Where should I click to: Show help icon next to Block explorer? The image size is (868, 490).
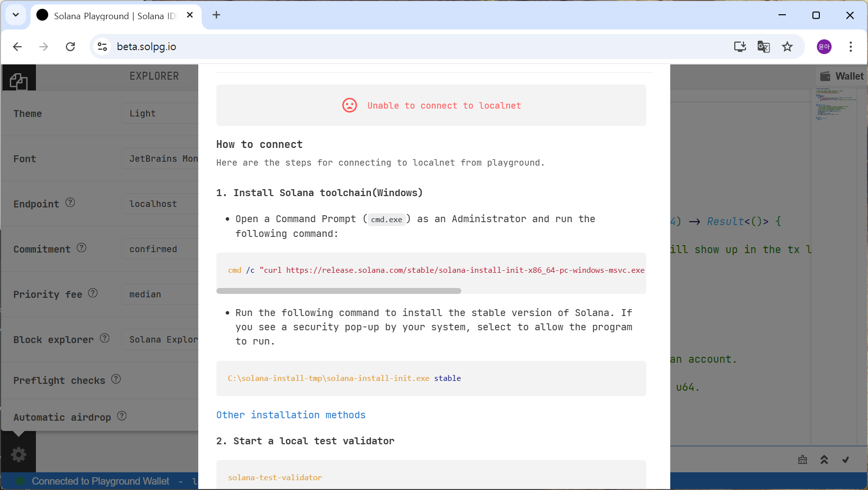pyautogui.click(x=105, y=338)
